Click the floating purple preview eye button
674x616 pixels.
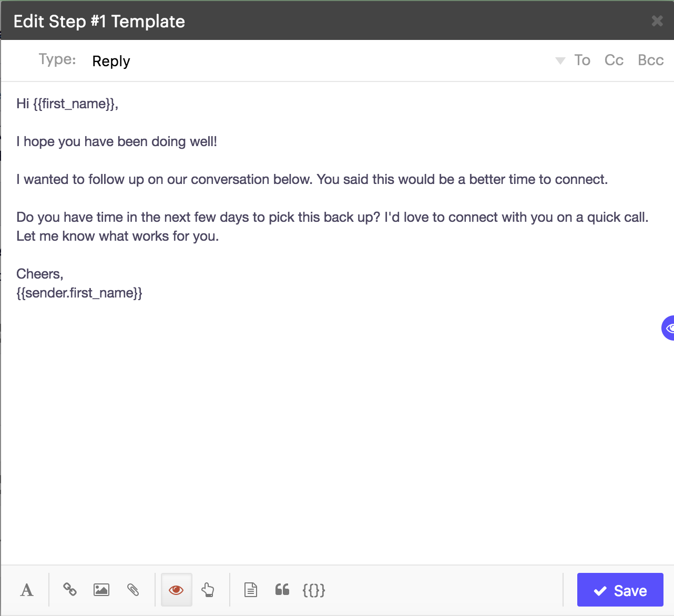tap(668, 328)
